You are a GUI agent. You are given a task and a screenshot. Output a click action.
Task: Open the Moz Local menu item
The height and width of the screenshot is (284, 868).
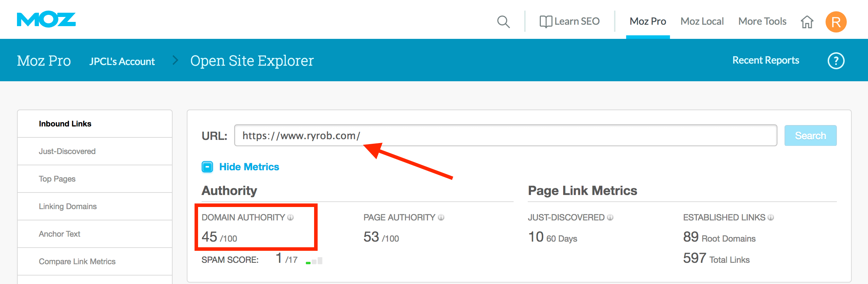(702, 22)
